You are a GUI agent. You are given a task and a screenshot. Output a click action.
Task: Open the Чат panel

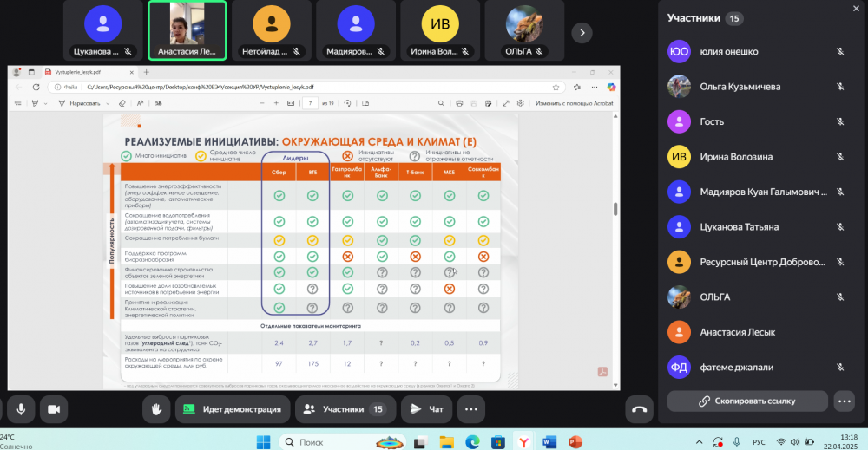428,408
